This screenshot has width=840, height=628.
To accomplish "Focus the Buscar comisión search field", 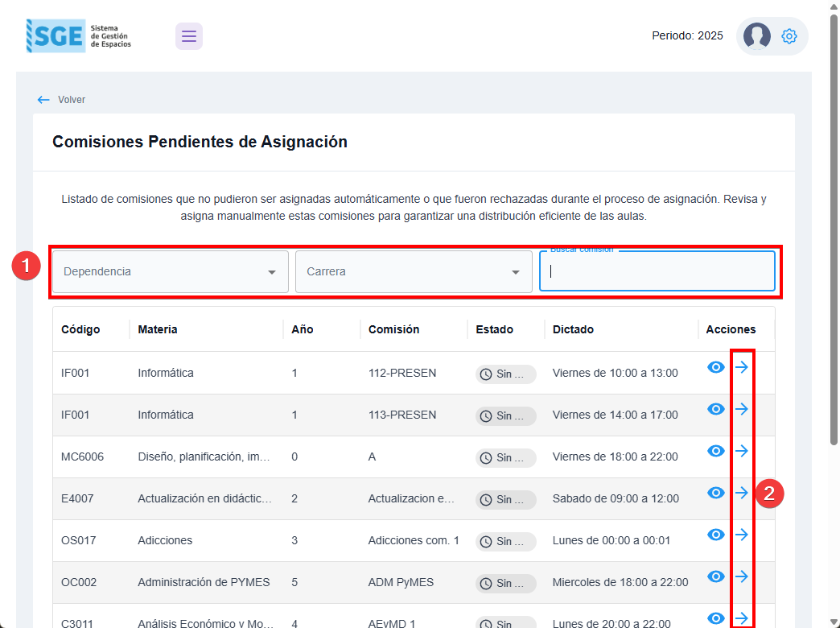I will [x=657, y=271].
